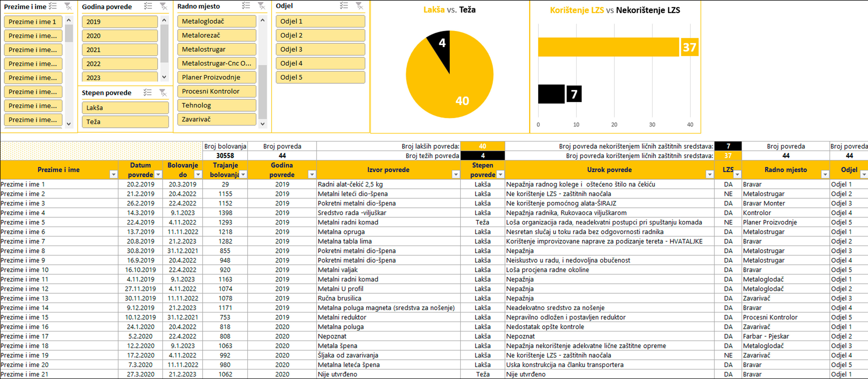Select cell 'Radni alat-čekić 2,5 kg'

pos(388,184)
